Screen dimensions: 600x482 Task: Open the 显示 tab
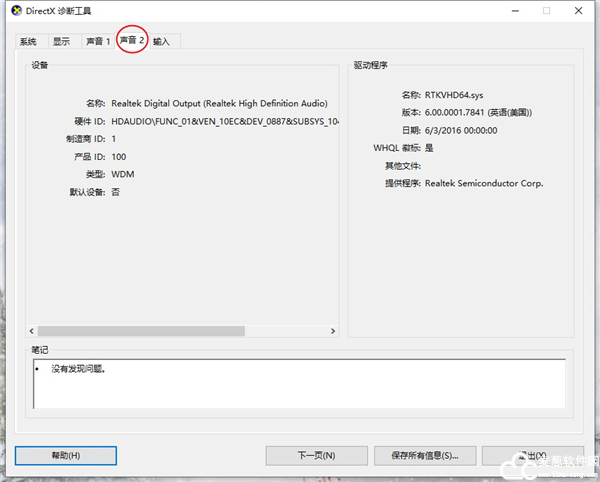[x=62, y=41]
